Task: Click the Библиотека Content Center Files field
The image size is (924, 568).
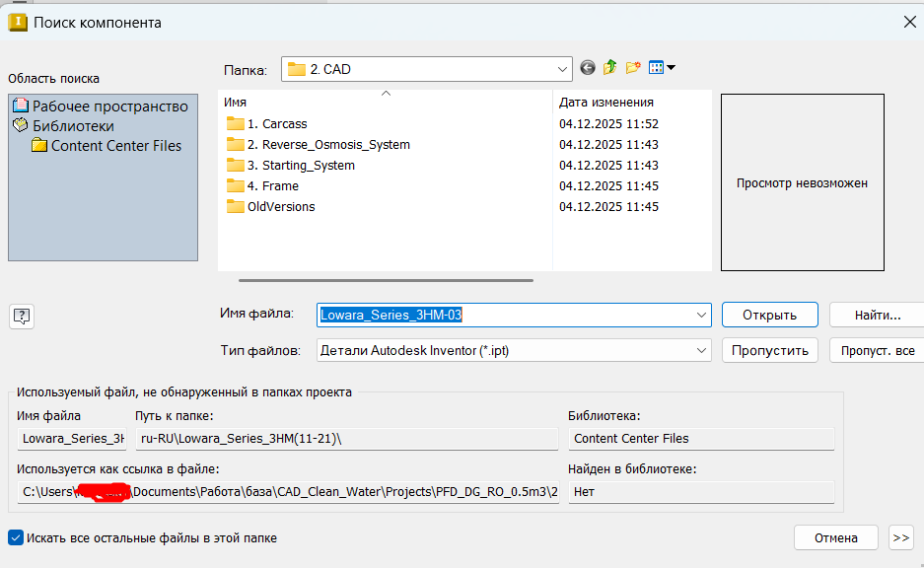Action: coord(701,439)
